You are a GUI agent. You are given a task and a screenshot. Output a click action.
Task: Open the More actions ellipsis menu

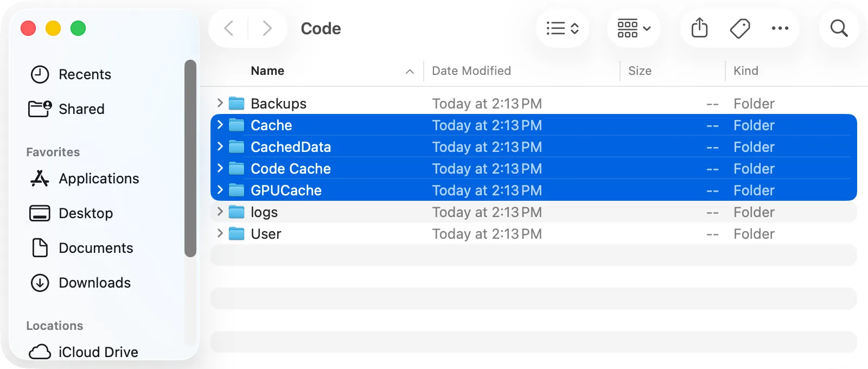[x=780, y=28]
